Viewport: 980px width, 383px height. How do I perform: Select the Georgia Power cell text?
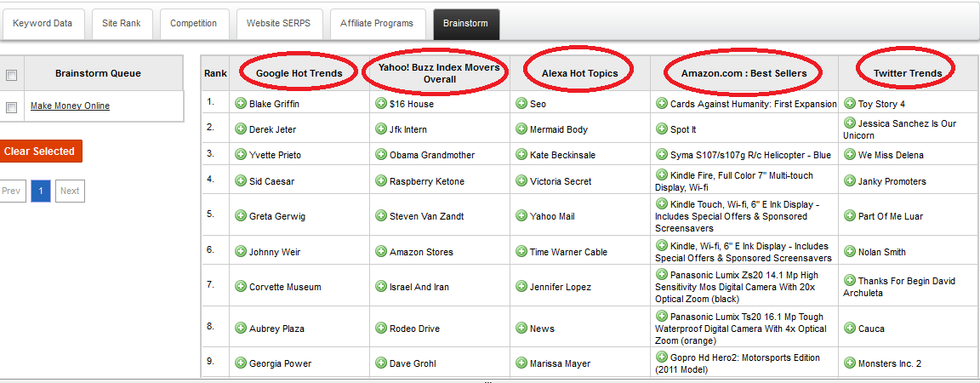280,363
